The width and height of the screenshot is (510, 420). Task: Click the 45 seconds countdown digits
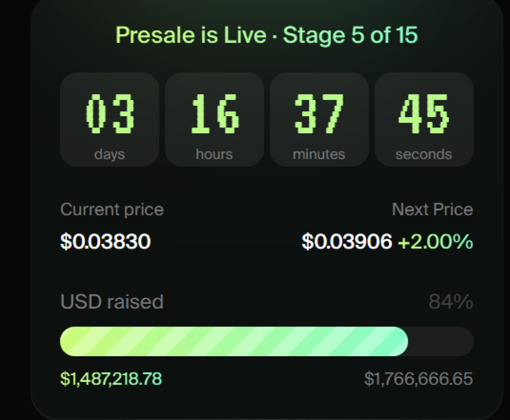point(424,114)
